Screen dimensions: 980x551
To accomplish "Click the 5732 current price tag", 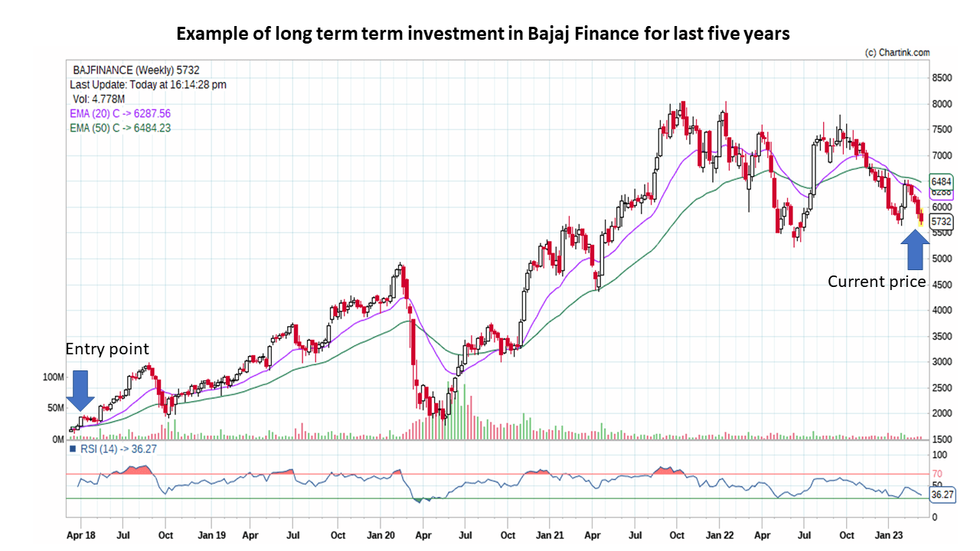I will click(x=941, y=221).
